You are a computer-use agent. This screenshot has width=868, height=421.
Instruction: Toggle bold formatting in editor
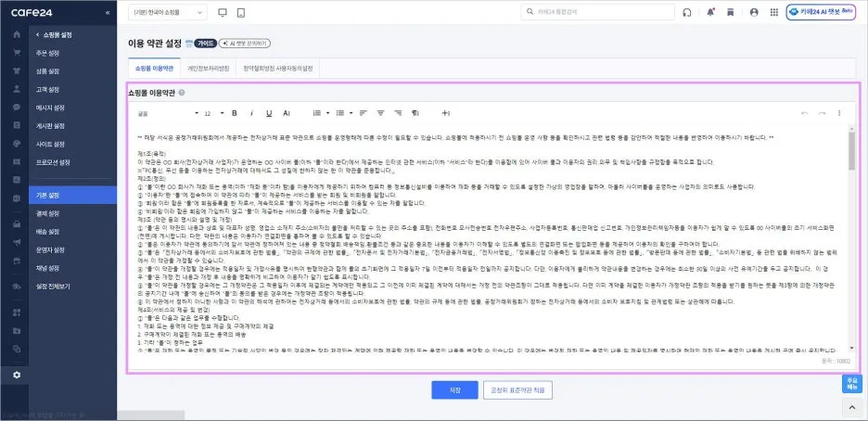tap(235, 113)
